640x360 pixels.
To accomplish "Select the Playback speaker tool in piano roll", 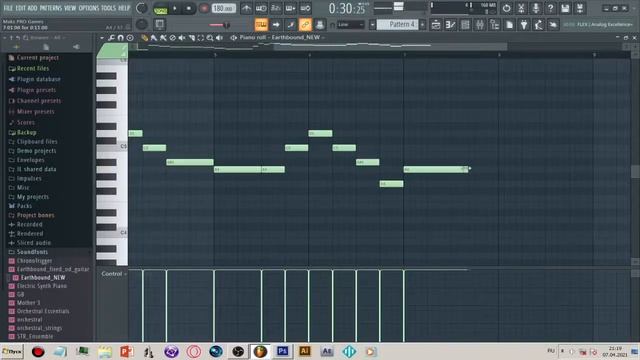I will click(x=220, y=38).
